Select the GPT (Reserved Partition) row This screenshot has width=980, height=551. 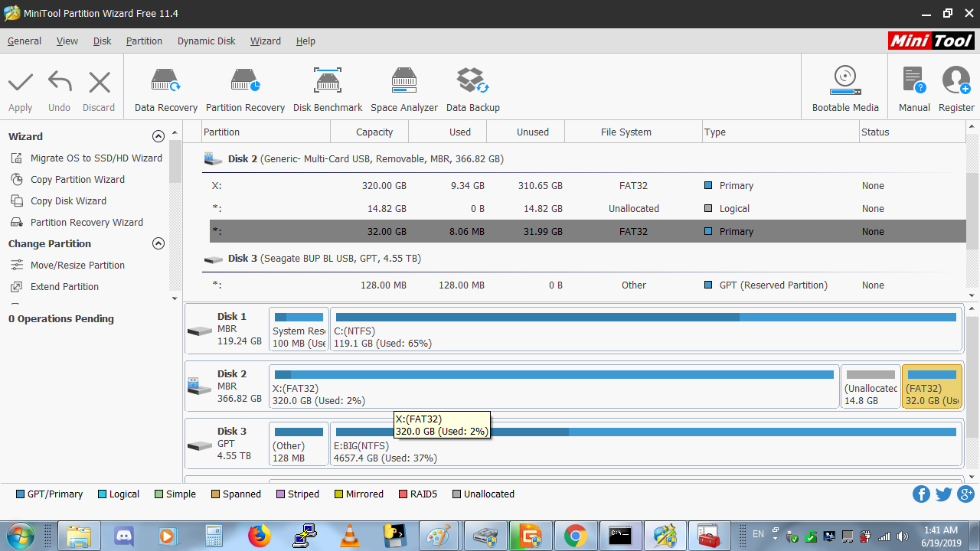587,285
